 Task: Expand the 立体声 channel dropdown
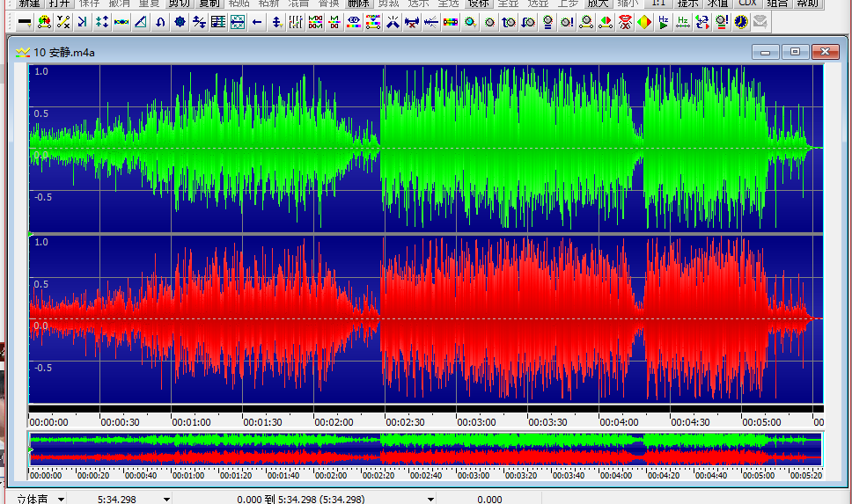[x=61, y=499]
